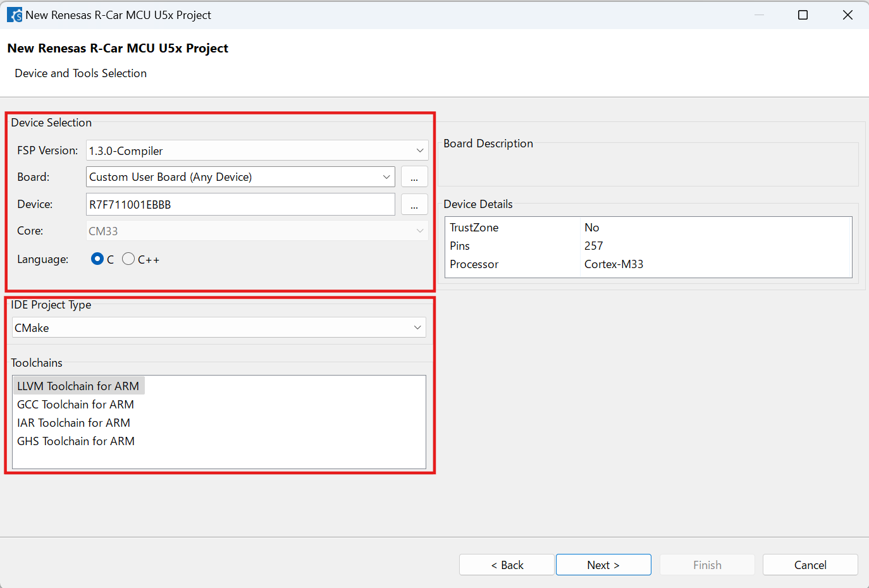
Task: Click the disabled Core CM33 dropdown
Action: click(x=257, y=231)
